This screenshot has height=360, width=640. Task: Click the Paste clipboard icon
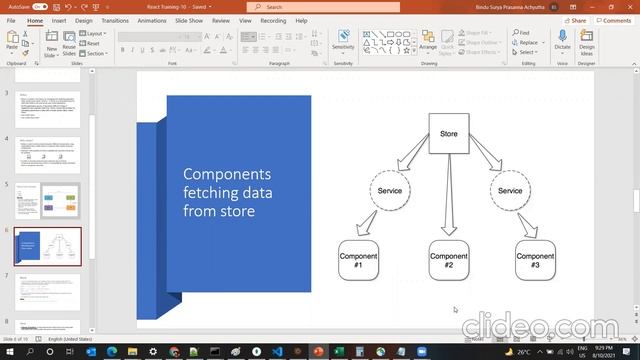(12, 37)
